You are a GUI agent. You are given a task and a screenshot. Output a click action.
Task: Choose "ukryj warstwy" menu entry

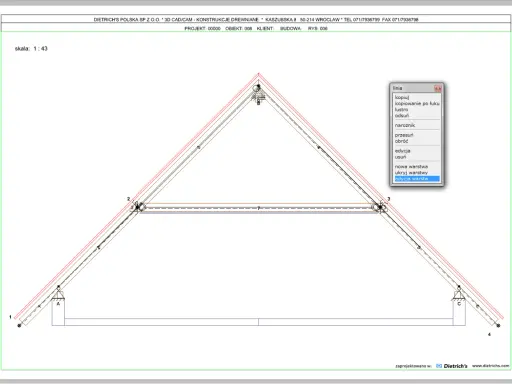tap(411, 172)
